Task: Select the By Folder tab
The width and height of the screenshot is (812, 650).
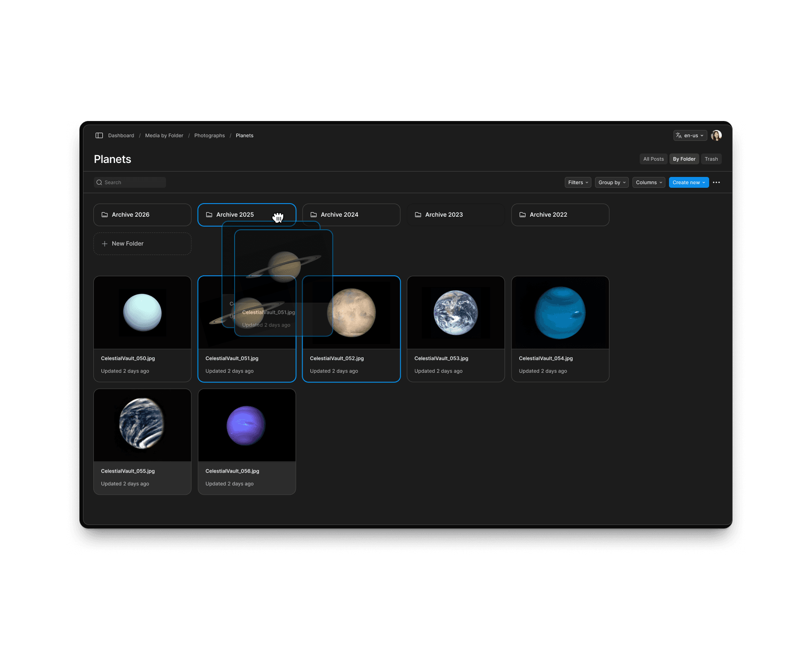Action: pyautogui.click(x=684, y=159)
